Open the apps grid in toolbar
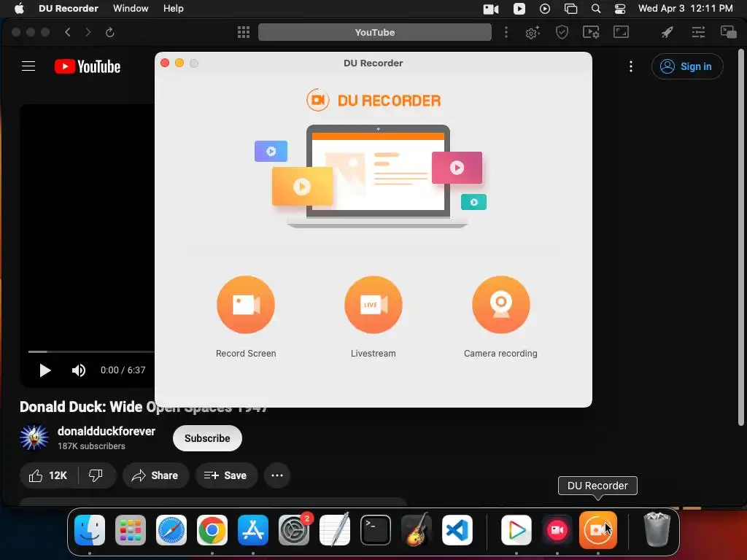747x560 pixels. (x=244, y=32)
